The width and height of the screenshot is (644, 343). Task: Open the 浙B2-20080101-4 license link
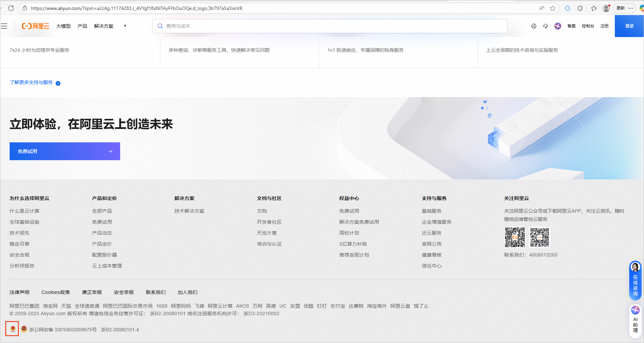[120, 330]
